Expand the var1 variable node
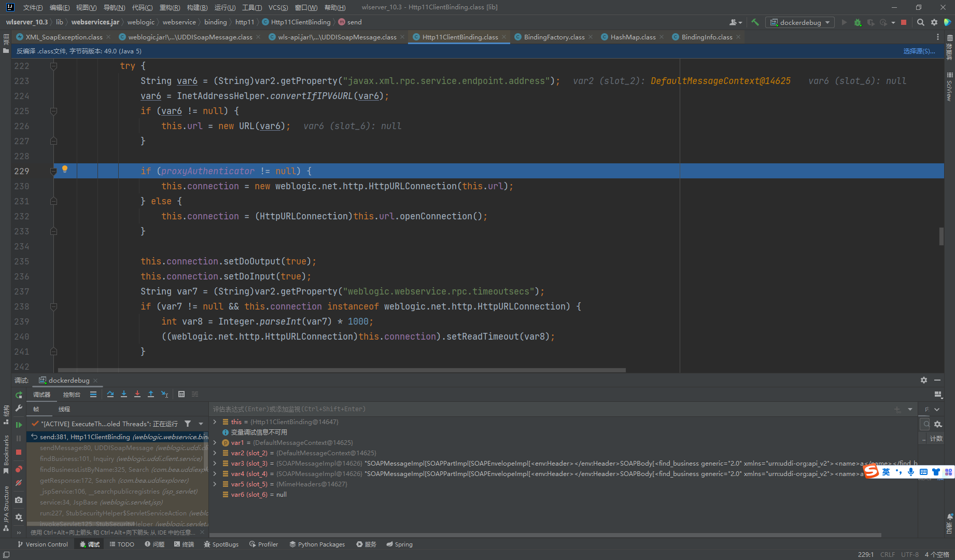This screenshot has height=560, width=955. point(215,442)
